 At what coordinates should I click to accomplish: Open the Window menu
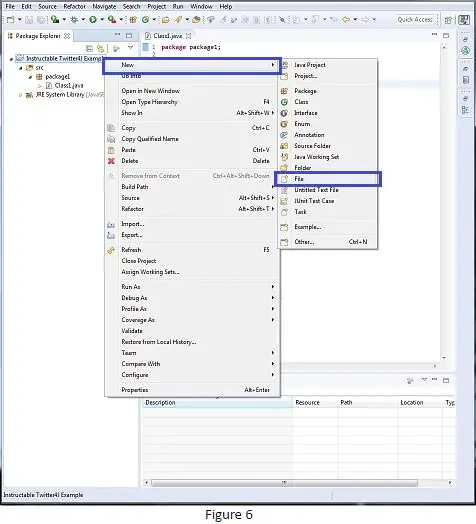[x=201, y=6]
